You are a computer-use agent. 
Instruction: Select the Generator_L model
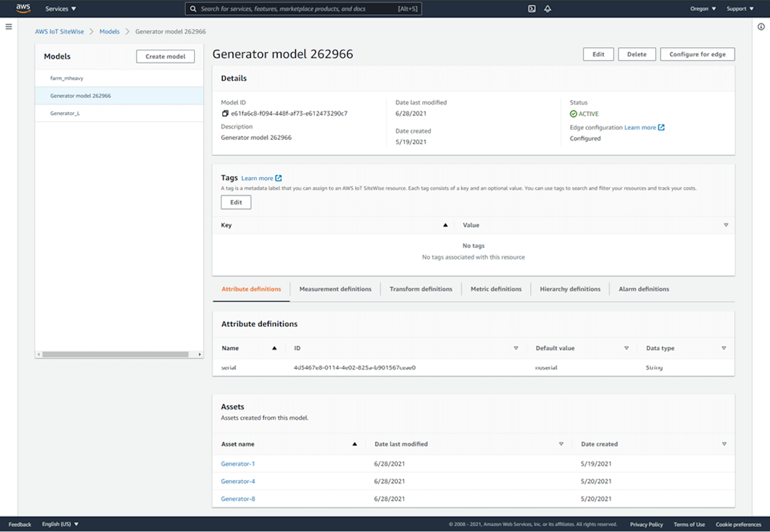[119, 114]
